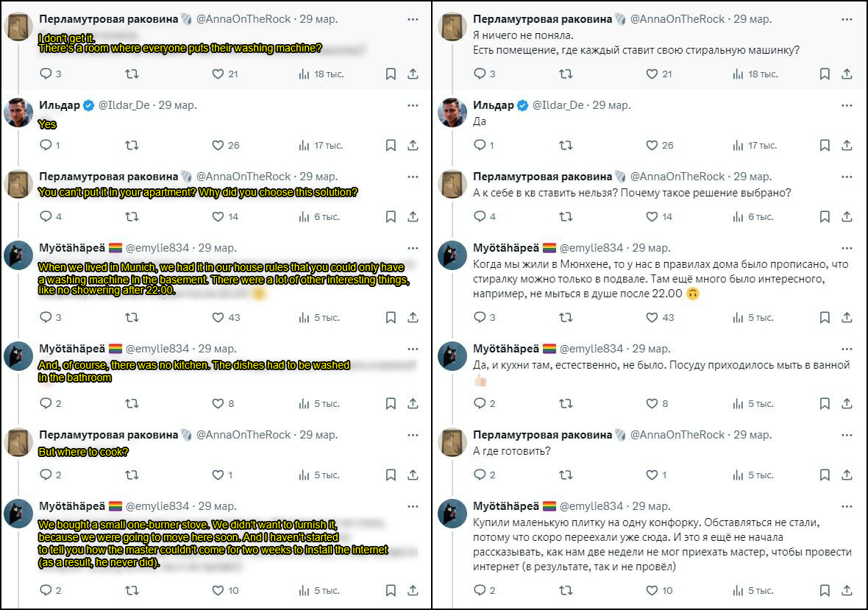Share the "Я ничего не поняла" tweet

(x=847, y=74)
